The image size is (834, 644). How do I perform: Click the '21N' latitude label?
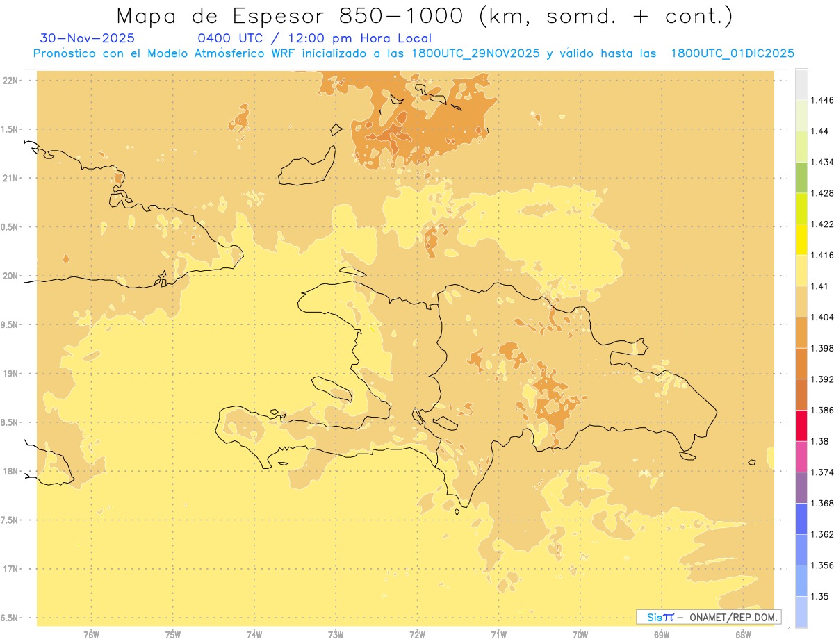click(x=10, y=178)
